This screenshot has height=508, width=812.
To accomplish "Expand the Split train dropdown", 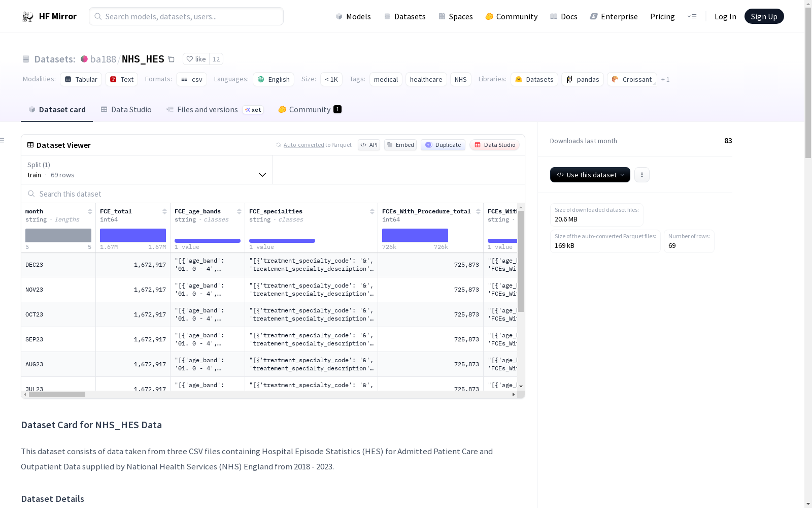I will pyautogui.click(x=147, y=170).
